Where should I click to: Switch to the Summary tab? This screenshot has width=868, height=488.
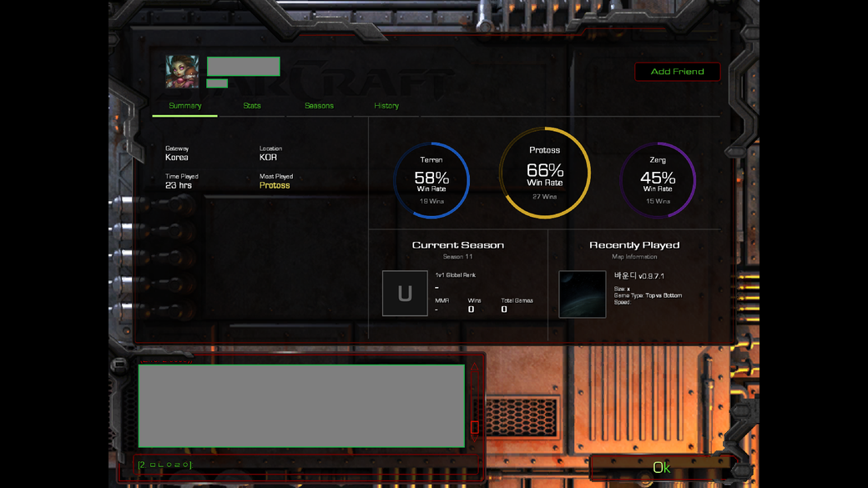[185, 106]
